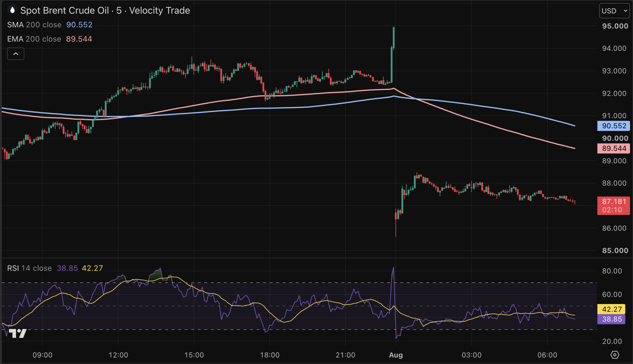Click the 20.00 RSI scale label
This screenshot has height=364, width=633.
click(612, 341)
